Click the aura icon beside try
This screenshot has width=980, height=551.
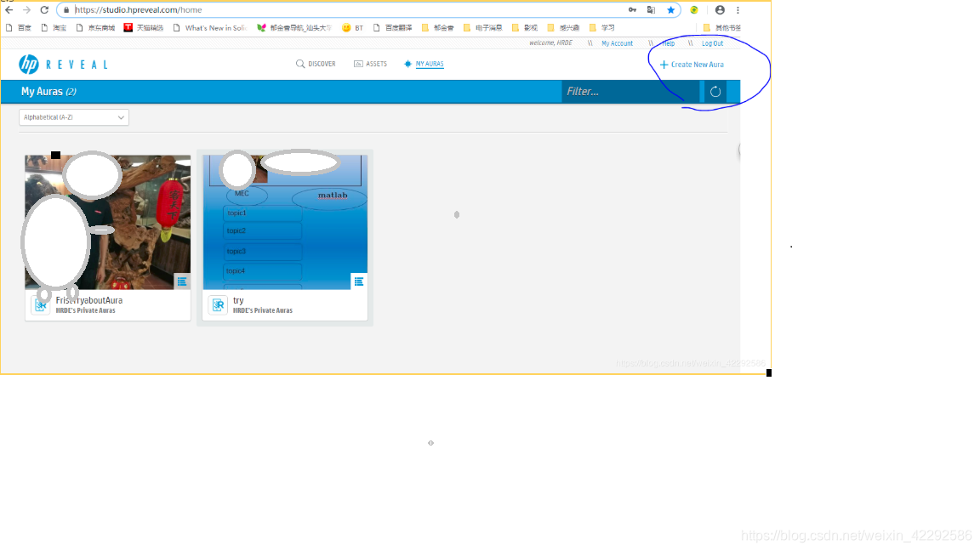click(x=218, y=305)
